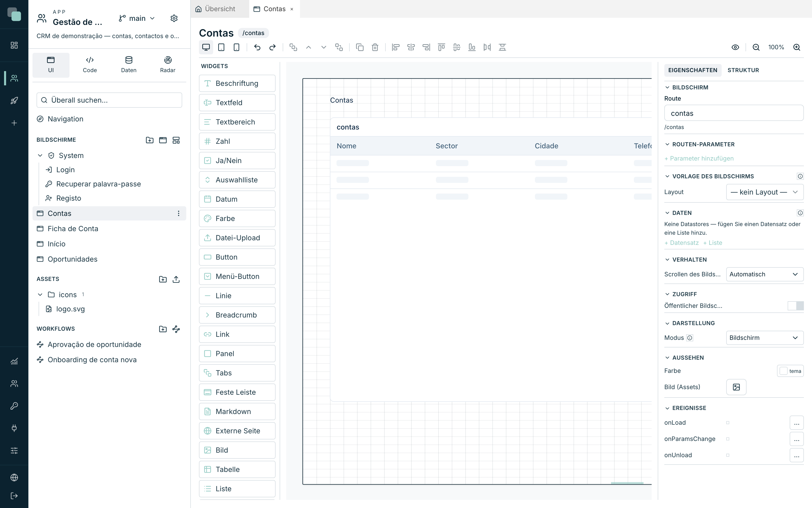Open the rocket deploy section
Screen dimensions: 812x508
coord(14,101)
